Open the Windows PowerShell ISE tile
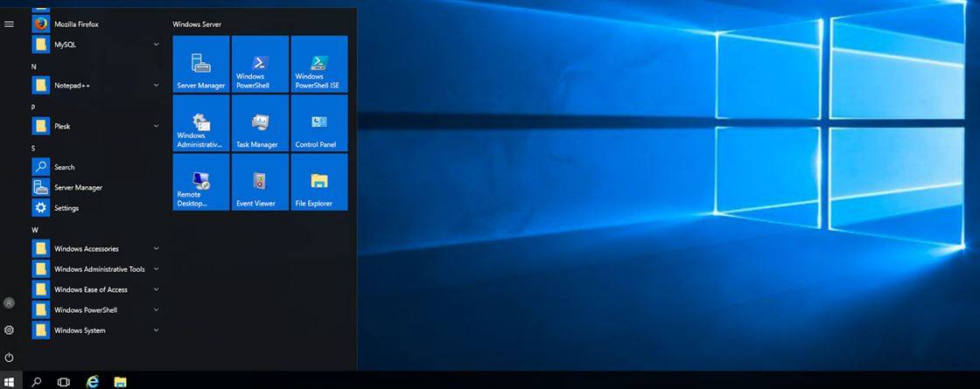 [x=319, y=65]
